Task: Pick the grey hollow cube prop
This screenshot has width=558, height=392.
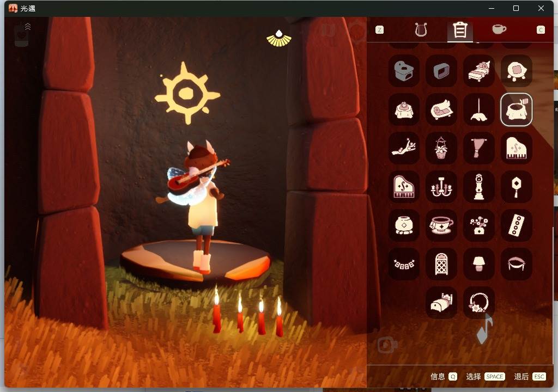Action: coord(441,70)
